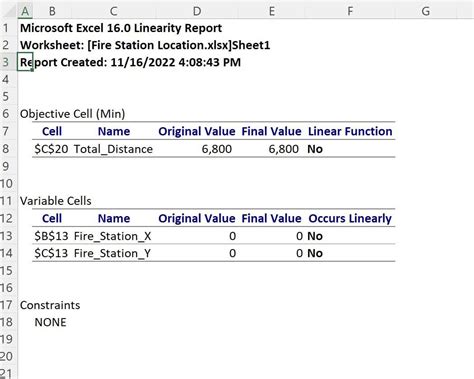Select row 4 header
The width and height of the screenshot is (474, 379).
[6, 79]
